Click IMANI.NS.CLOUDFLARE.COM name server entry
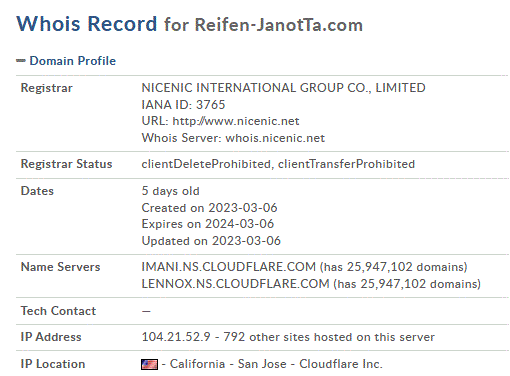Viewport: 510px width, 376px height. point(304,267)
